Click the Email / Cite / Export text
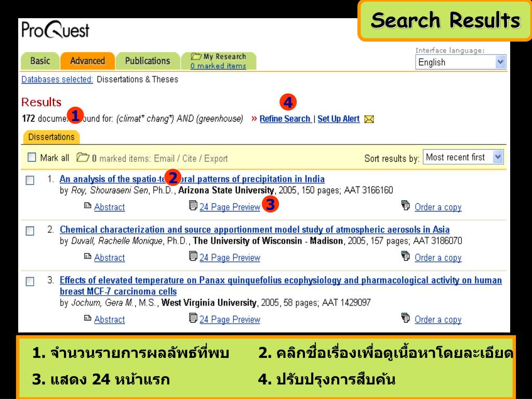This screenshot has width=532, height=399. coord(191,158)
